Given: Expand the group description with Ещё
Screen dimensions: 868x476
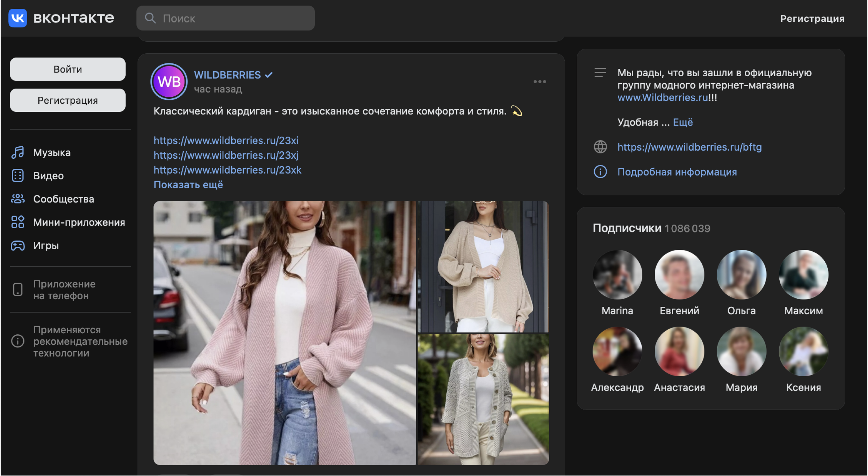Looking at the screenshot, I should [682, 122].
